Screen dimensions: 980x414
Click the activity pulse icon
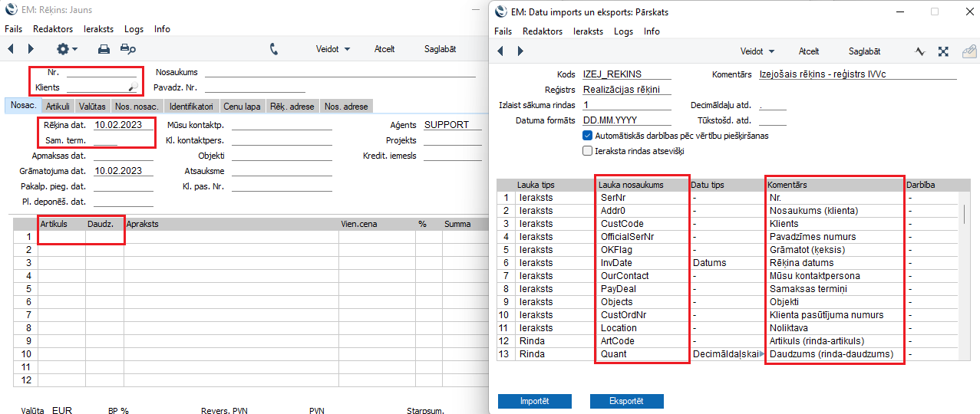coord(920,51)
